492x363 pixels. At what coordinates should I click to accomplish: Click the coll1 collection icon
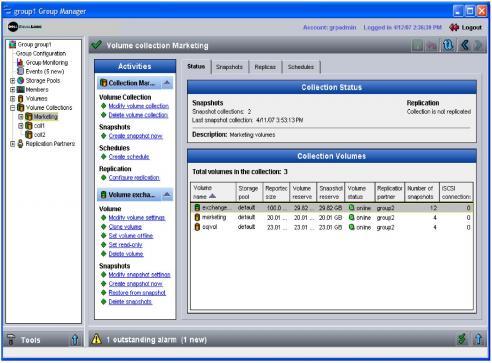[29, 126]
